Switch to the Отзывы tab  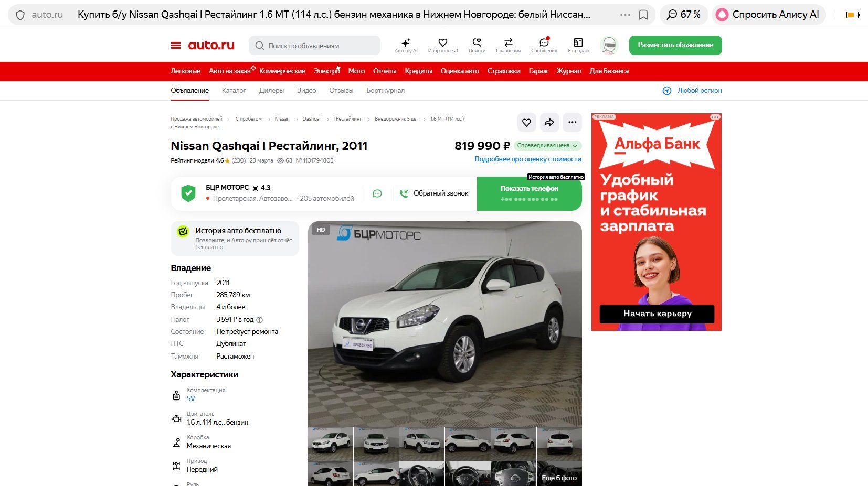pyautogui.click(x=341, y=91)
